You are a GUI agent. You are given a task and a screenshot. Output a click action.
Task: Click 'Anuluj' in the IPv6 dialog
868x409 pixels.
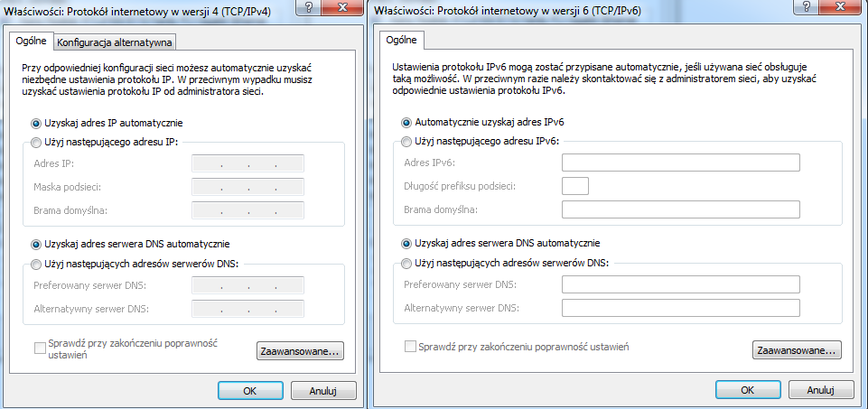point(820,390)
